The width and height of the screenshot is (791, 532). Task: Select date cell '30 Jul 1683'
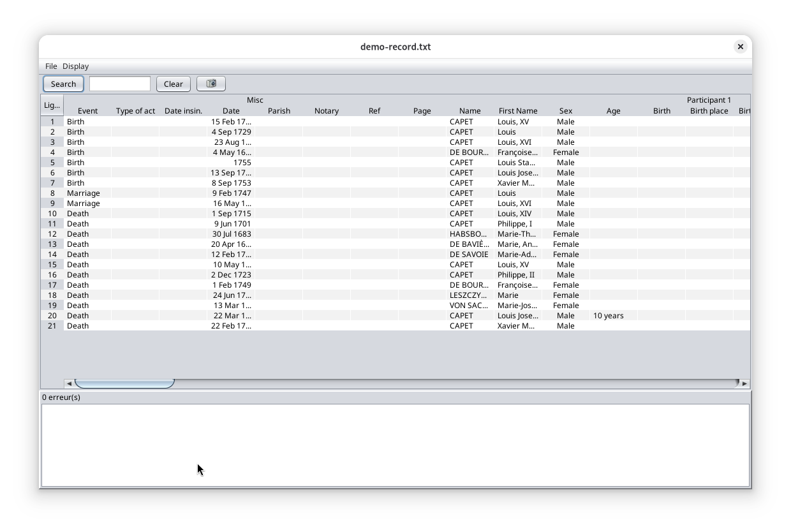coord(231,233)
